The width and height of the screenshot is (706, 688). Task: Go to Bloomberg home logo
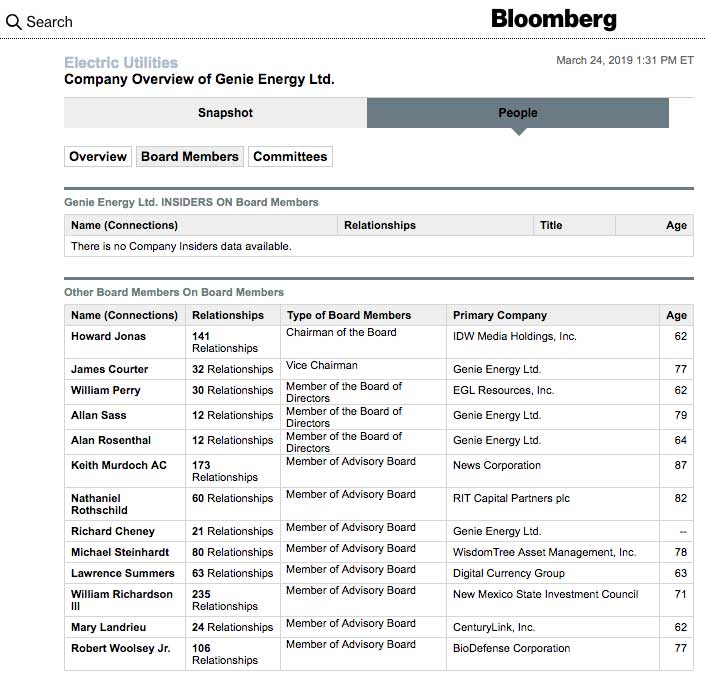point(553,20)
